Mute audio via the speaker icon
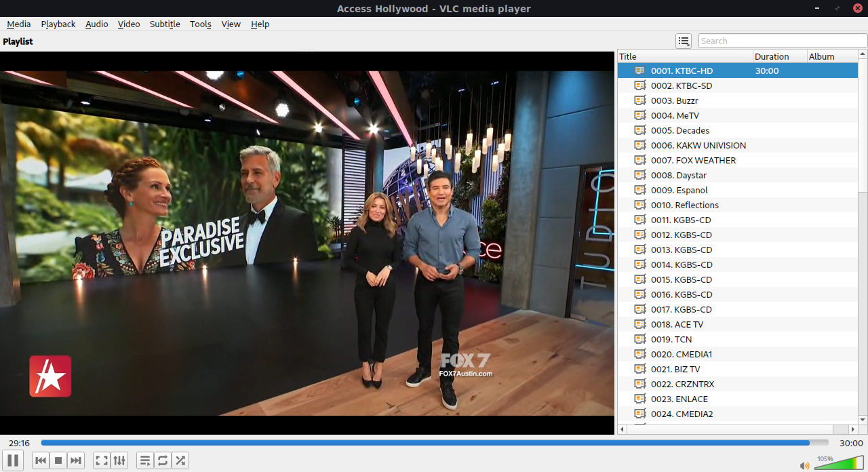This screenshot has width=868, height=472. point(805,465)
